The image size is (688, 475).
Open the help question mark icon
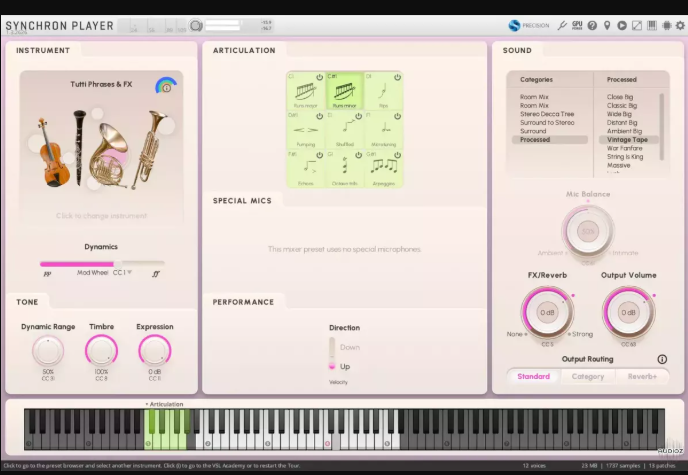[592, 25]
